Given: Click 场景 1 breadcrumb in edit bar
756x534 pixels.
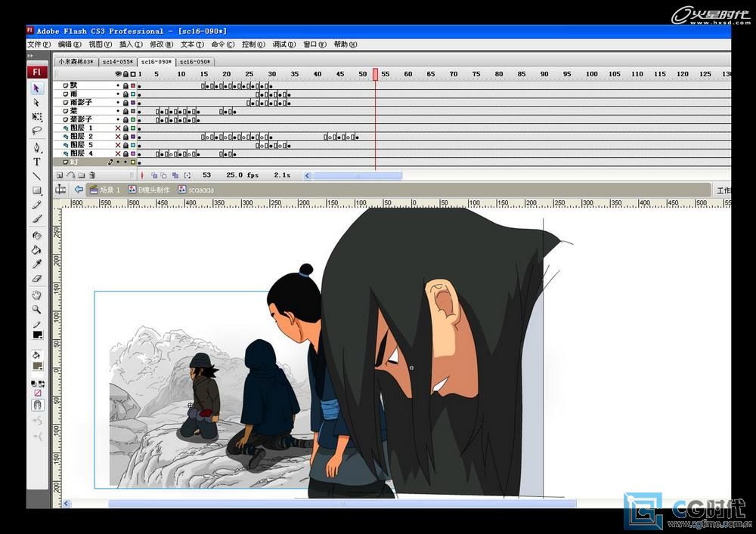Looking at the screenshot, I should click(104, 190).
